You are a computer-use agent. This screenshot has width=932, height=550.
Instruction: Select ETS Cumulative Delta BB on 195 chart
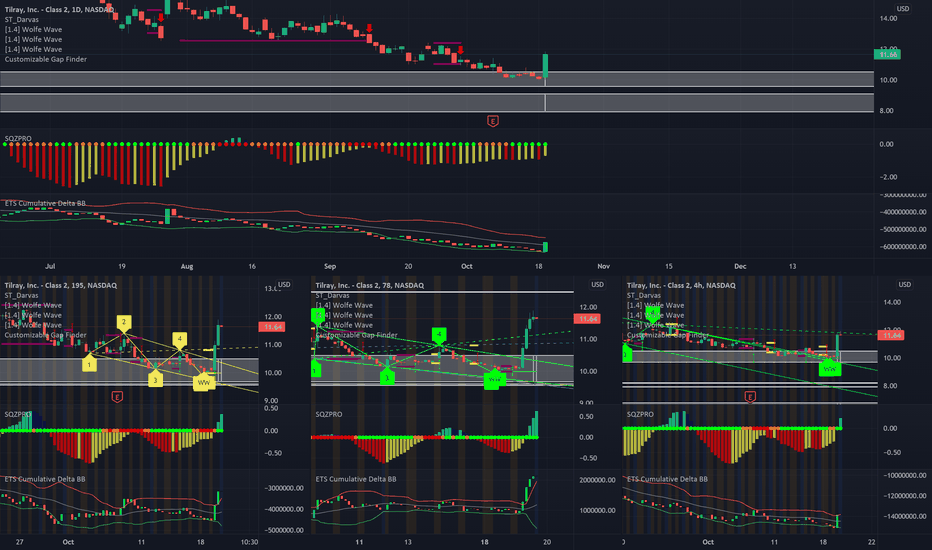pos(45,479)
